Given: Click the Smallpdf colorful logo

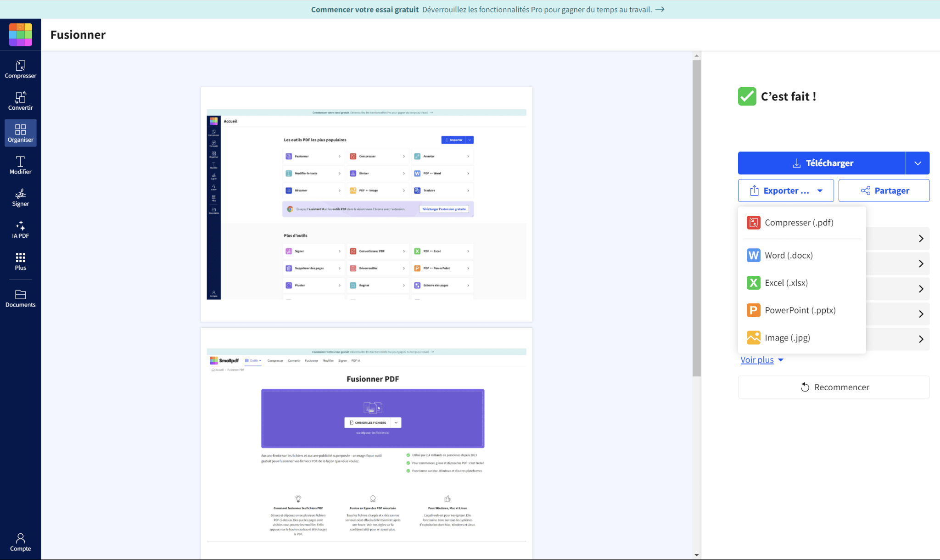Looking at the screenshot, I should [21, 35].
